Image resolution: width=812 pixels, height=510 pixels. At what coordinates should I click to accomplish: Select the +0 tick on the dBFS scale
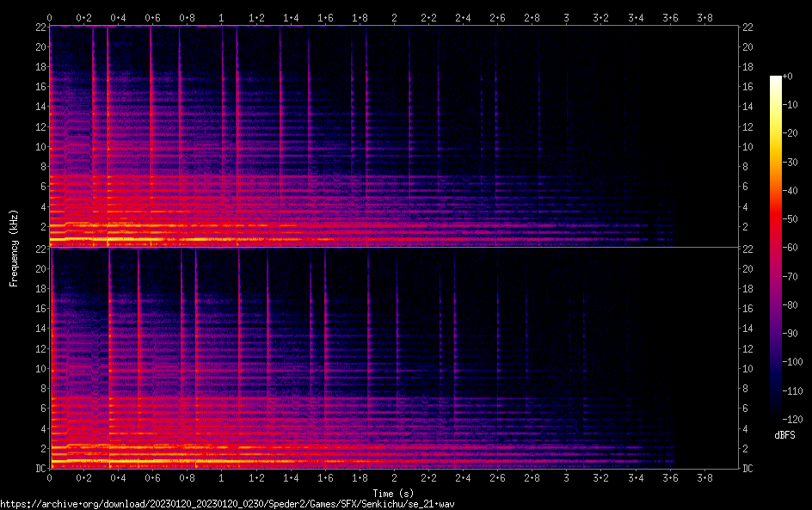click(x=793, y=77)
